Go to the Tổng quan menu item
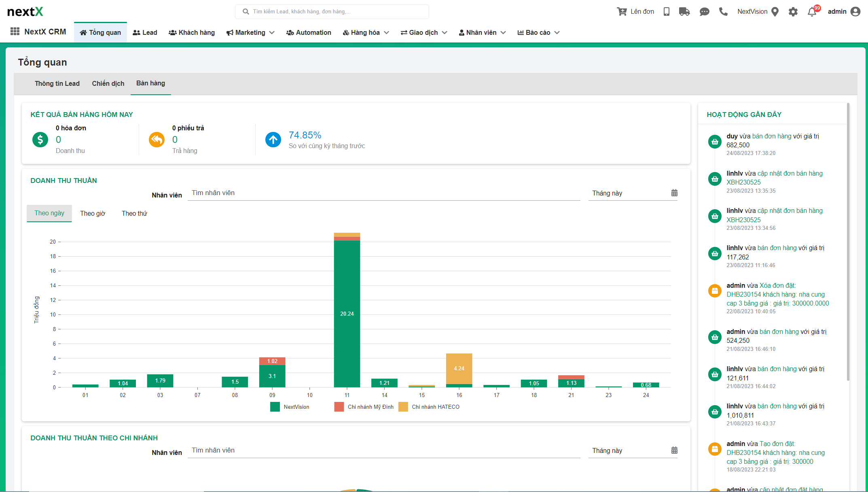Image resolution: width=868 pixels, height=497 pixels. (100, 32)
